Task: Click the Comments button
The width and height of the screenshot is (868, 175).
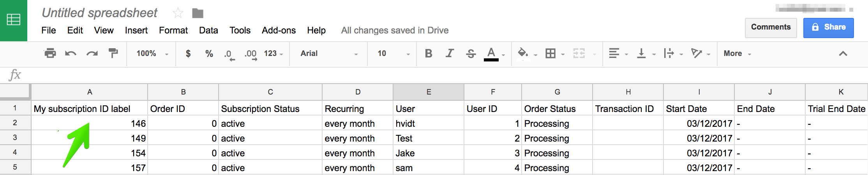Action: (x=771, y=28)
